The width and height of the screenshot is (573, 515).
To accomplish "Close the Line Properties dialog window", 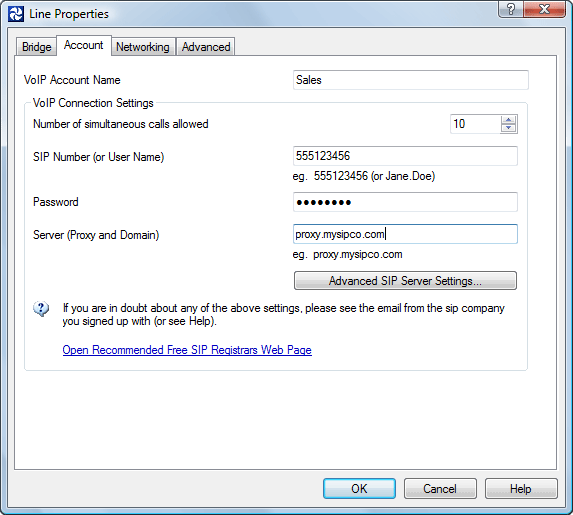I will tap(544, 9).
